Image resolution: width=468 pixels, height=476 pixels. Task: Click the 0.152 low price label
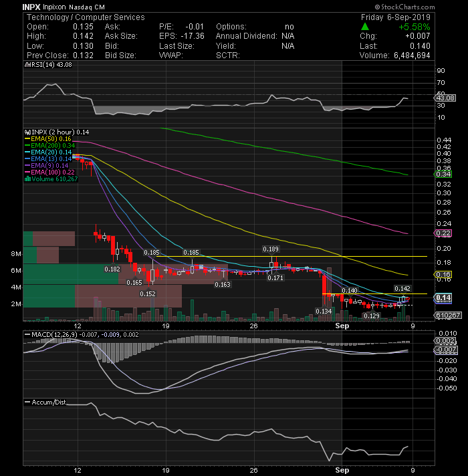(148, 294)
